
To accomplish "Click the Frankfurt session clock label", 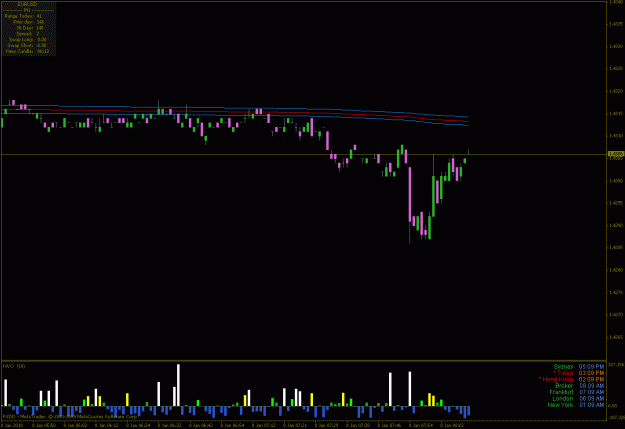I will pyautogui.click(x=561, y=392).
